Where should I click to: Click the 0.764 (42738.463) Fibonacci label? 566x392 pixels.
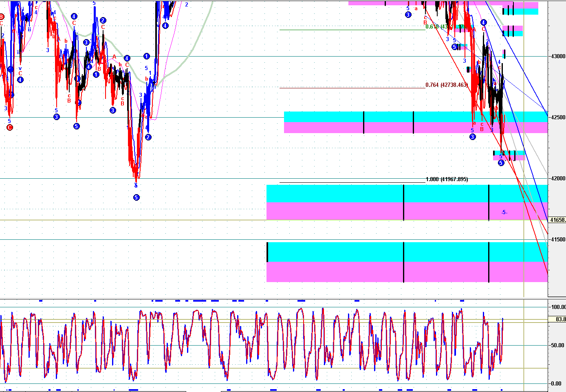(x=447, y=85)
